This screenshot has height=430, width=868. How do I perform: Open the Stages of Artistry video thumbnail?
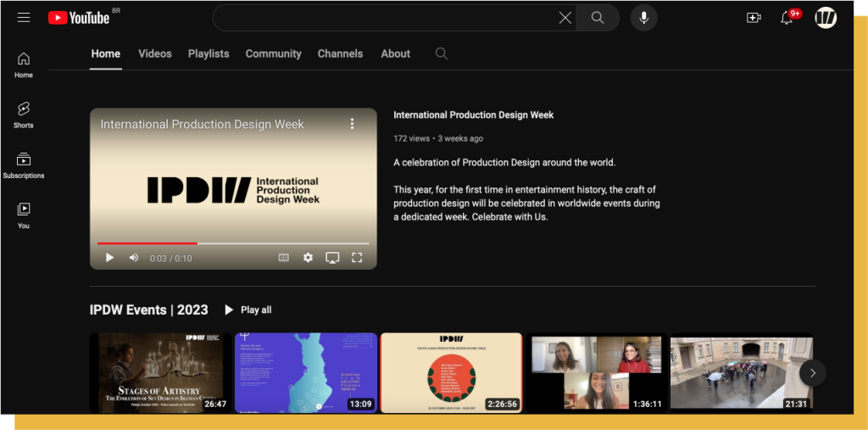pos(159,372)
